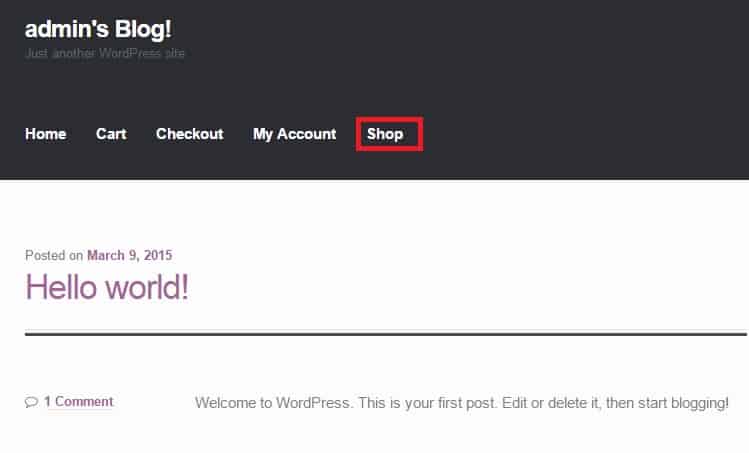Click the word 'world!' in the post heading
Screen dimensions: 749x453
tap(147, 287)
